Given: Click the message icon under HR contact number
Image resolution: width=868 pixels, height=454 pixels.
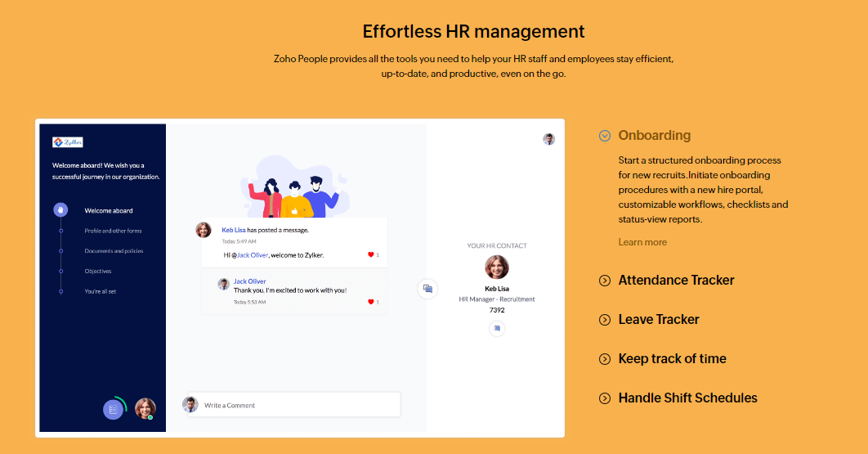Looking at the screenshot, I should 497,328.
